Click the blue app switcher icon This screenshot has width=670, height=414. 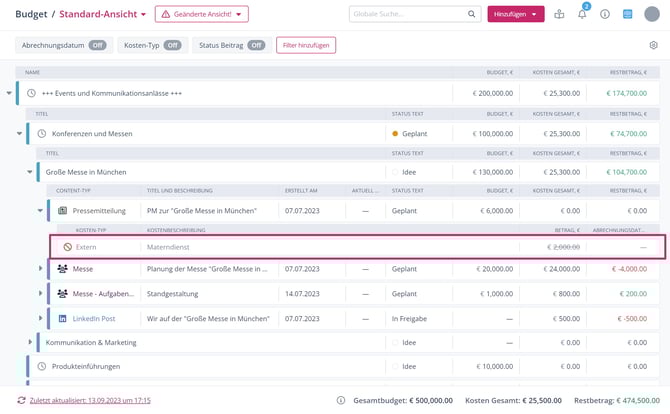click(627, 14)
